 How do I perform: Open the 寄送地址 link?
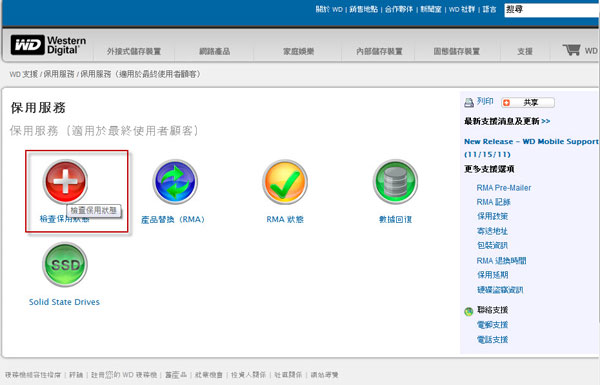tap(492, 231)
